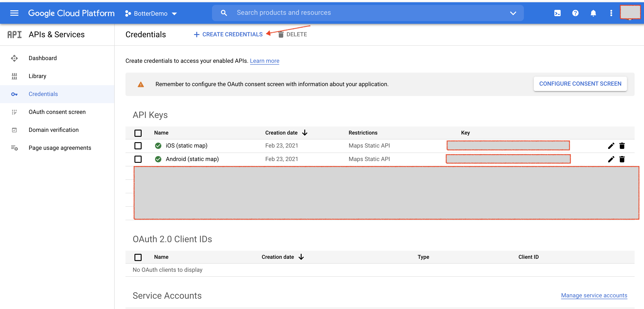
Task: Focus the Search products and resources field
Action: (284, 13)
